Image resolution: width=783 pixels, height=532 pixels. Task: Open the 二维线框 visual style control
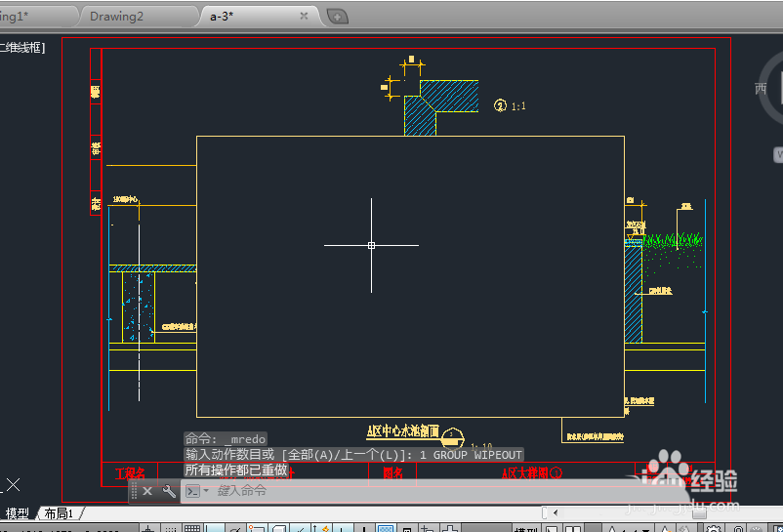pos(22,48)
